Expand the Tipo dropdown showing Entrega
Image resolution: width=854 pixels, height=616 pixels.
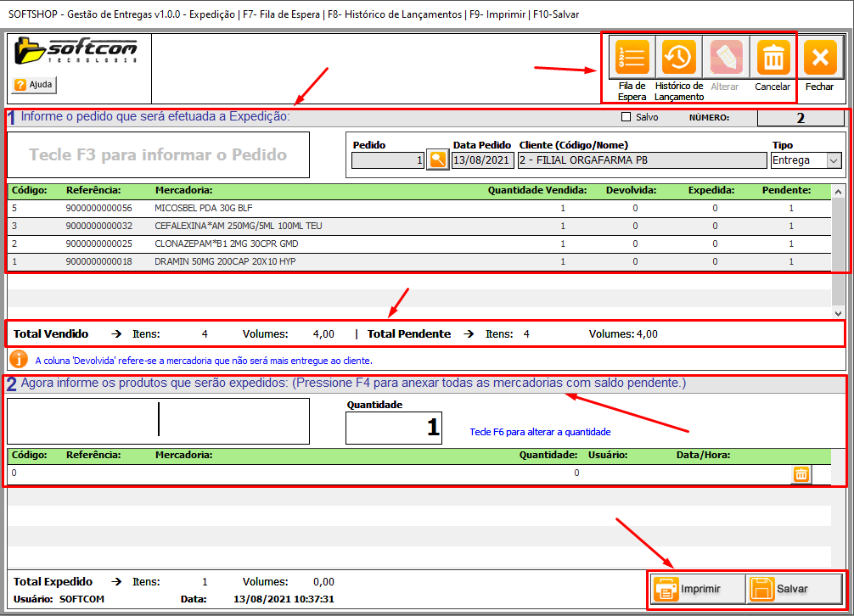[x=832, y=160]
